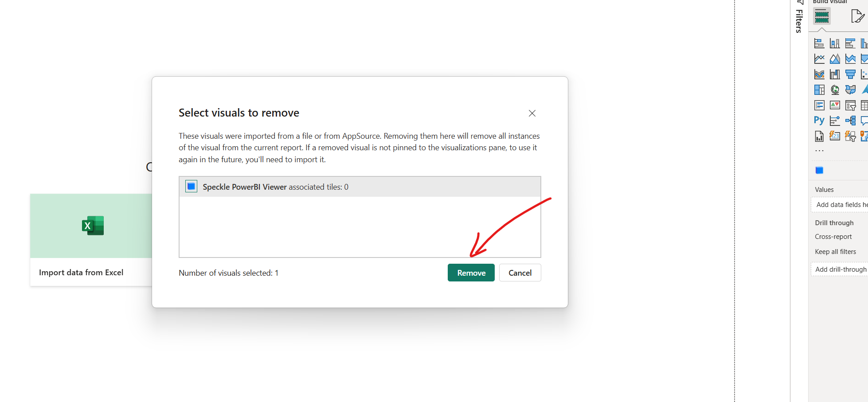This screenshot has height=402, width=868.
Task: Choose the Waterfall chart visual
Action: 835,74
